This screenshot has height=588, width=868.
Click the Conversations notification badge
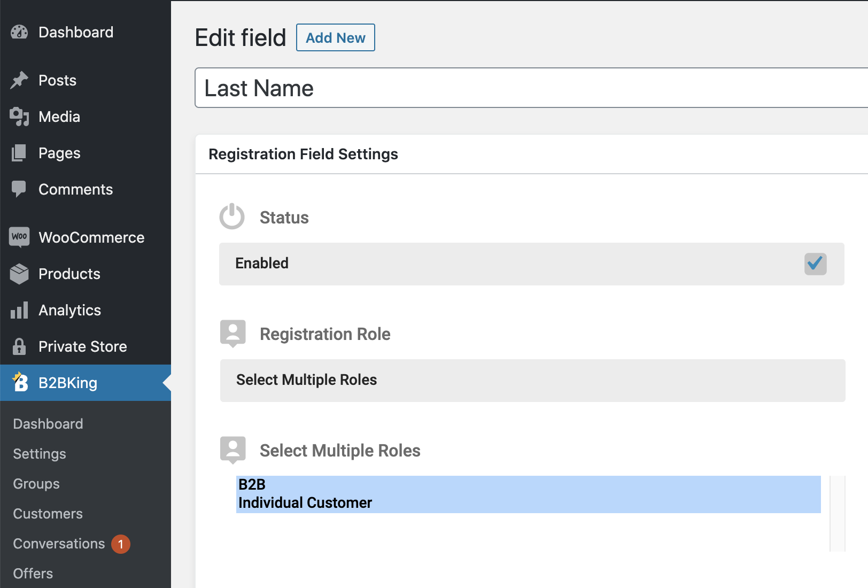(x=121, y=544)
